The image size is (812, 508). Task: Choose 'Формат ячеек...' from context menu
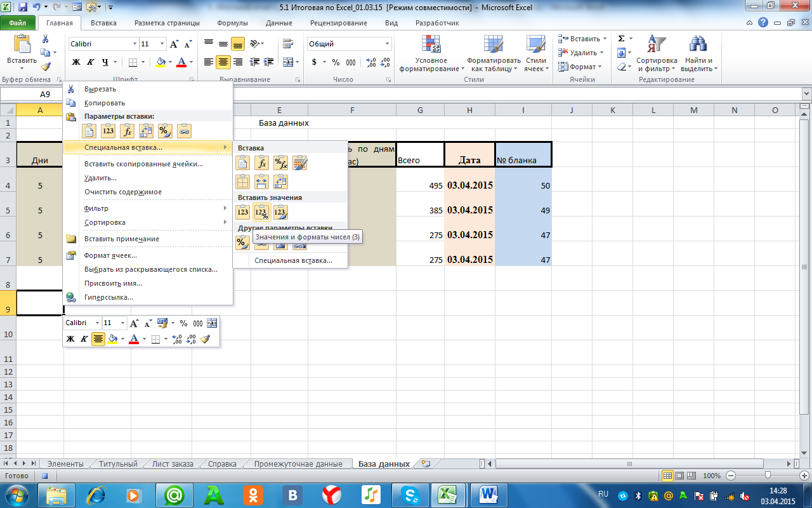coord(110,255)
